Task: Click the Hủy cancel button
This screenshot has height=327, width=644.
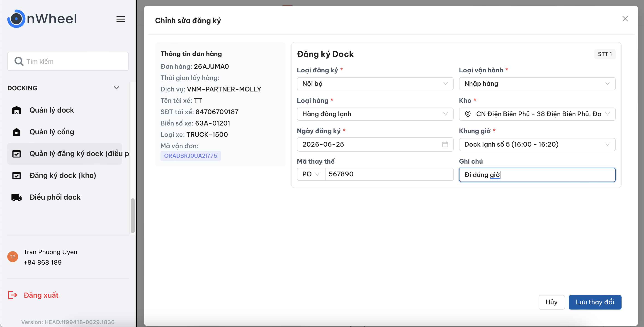Action: [552, 302]
